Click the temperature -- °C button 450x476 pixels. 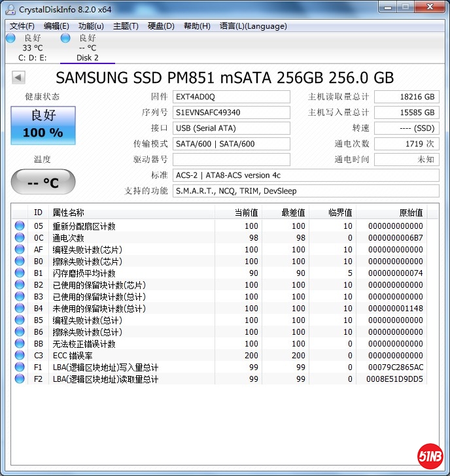tap(43, 182)
